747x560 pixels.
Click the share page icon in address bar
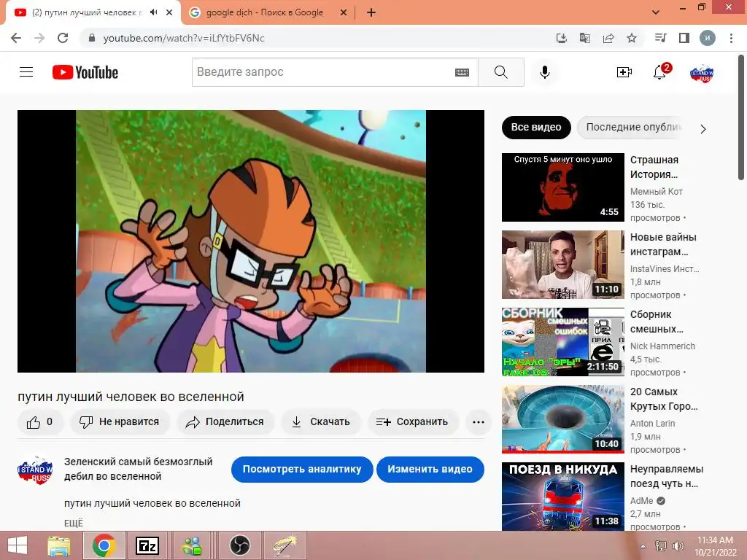[x=608, y=38]
